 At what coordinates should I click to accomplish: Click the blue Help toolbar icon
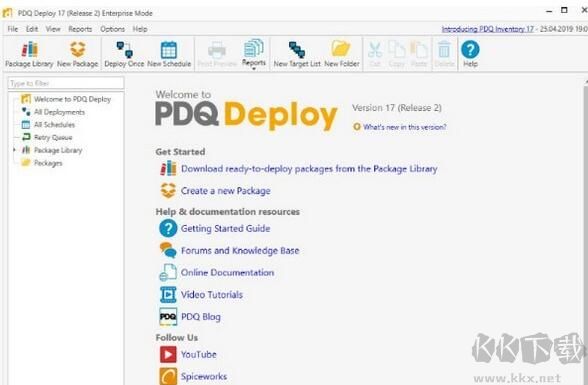(x=470, y=54)
